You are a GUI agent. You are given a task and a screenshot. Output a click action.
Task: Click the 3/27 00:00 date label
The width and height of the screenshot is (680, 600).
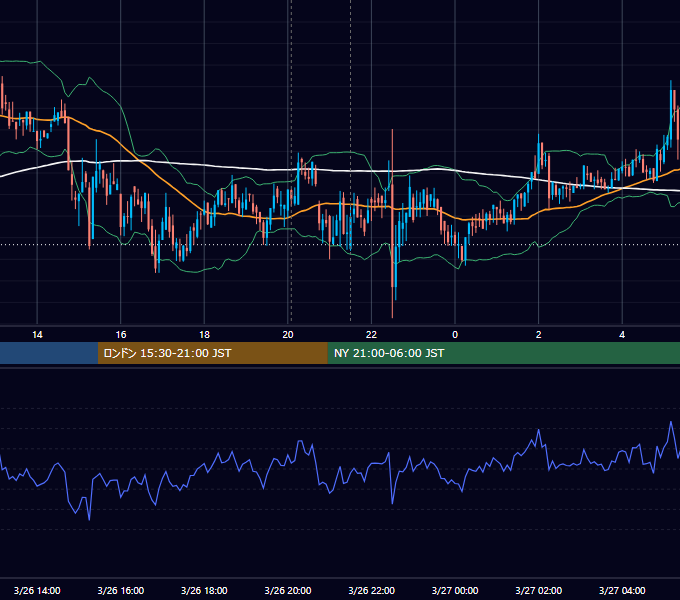pos(455,590)
